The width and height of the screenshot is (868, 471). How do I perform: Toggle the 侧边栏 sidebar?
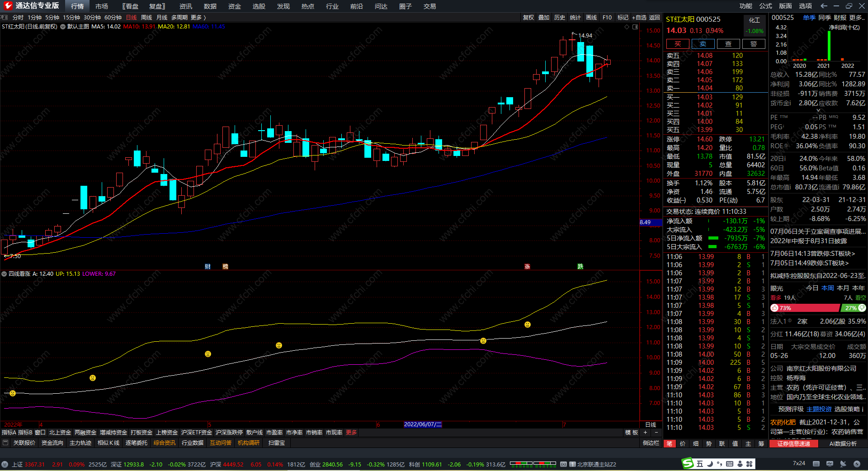coord(651,443)
